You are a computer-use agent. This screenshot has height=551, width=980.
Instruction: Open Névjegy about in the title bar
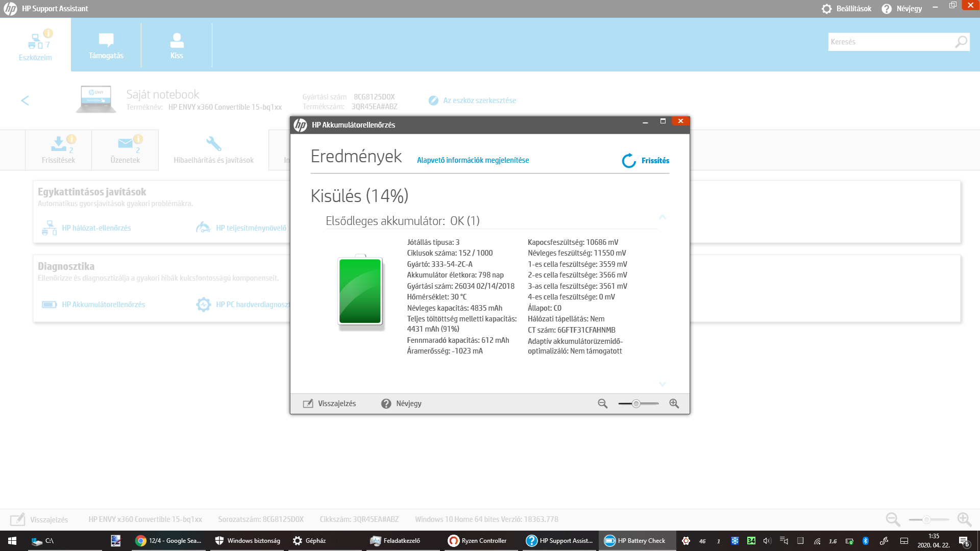point(902,9)
